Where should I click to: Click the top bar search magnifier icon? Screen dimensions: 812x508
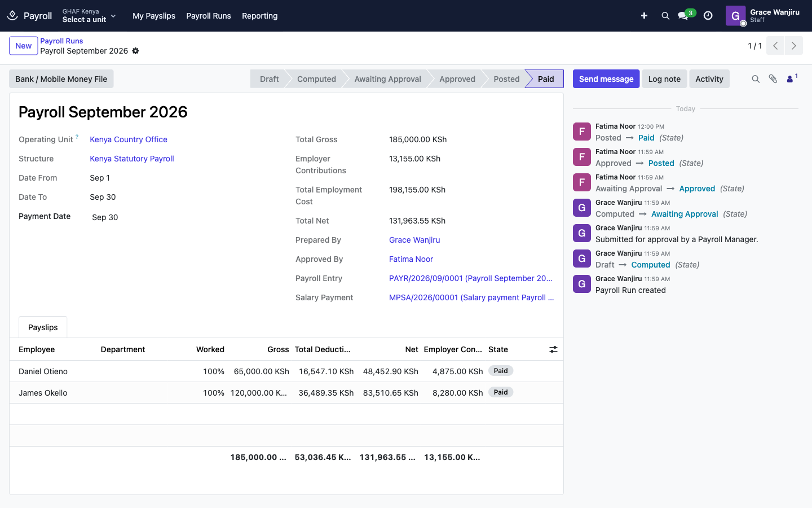(665, 16)
